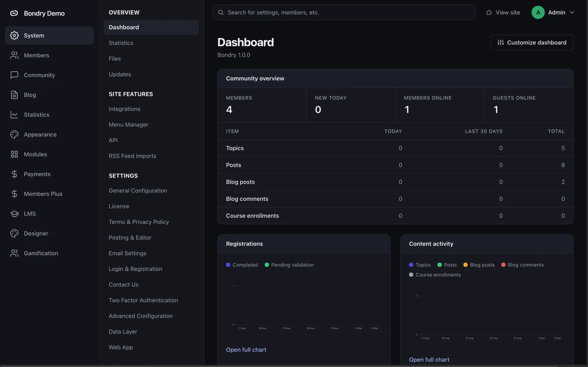Open full chart for Content activity
This screenshot has width=588, height=367.
(429, 360)
